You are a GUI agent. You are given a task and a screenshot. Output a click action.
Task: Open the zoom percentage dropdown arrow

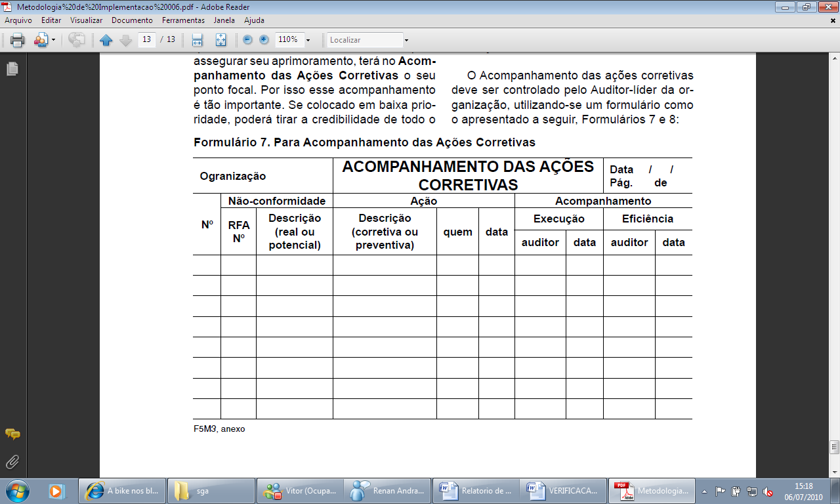coord(308,40)
